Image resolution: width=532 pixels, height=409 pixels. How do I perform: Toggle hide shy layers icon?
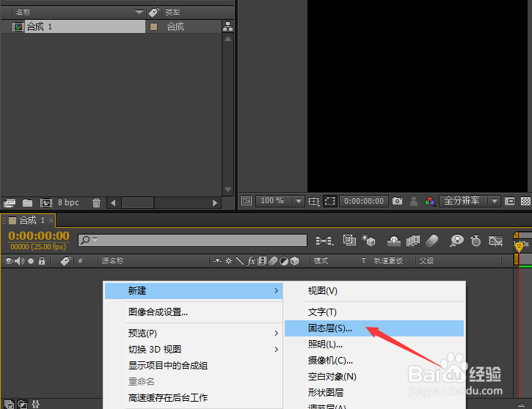[394, 241]
